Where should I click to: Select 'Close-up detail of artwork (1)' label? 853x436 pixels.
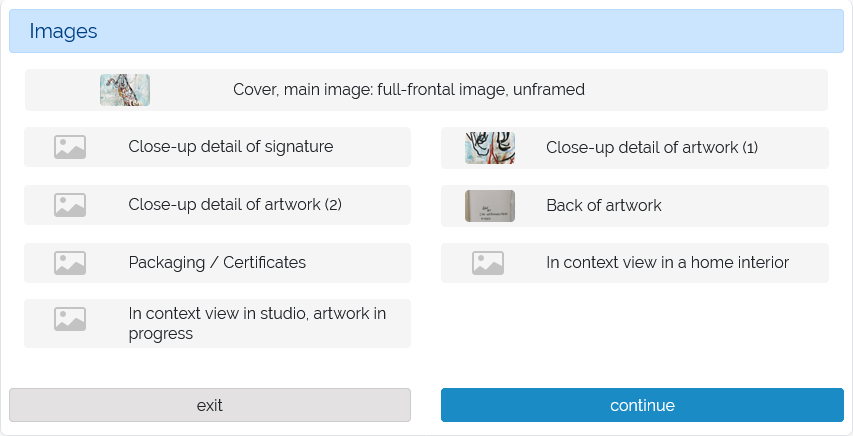pos(652,148)
